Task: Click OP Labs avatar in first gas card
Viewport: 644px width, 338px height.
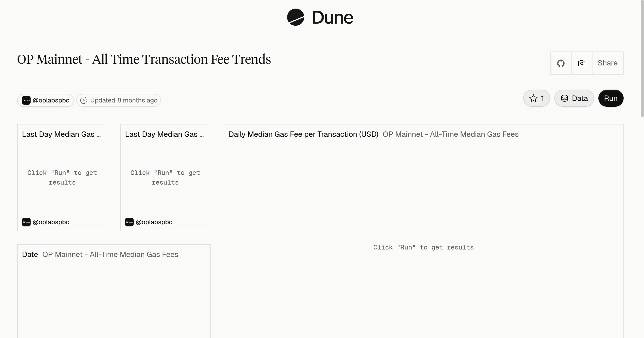Action: coord(26,222)
